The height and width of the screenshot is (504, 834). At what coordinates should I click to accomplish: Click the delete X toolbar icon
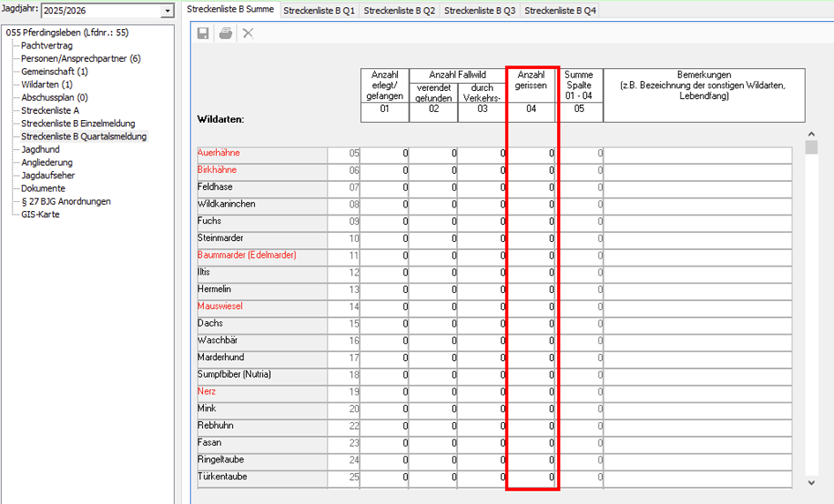click(248, 34)
